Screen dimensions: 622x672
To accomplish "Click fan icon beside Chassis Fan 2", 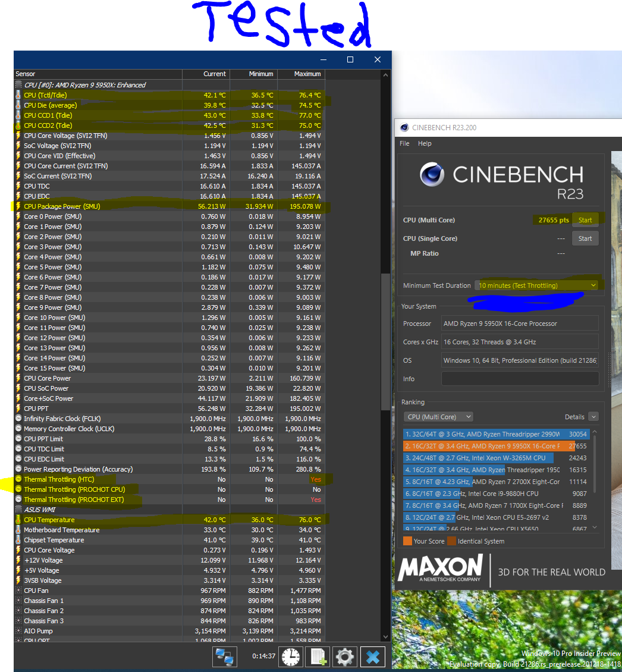I will click(18, 610).
